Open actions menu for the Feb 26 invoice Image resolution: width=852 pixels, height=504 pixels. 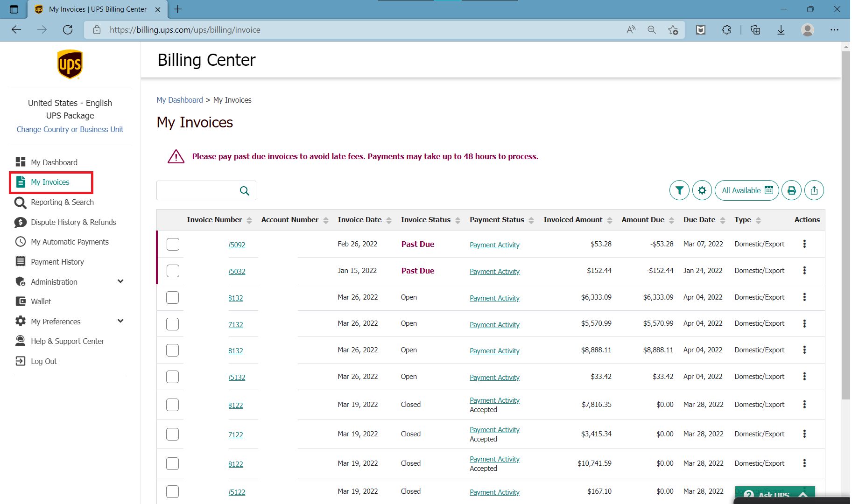(x=804, y=244)
